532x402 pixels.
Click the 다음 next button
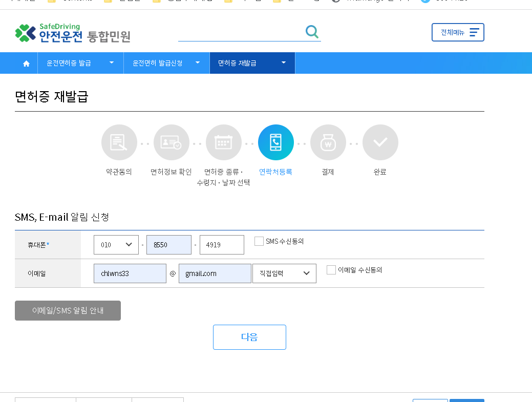[249, 337]
